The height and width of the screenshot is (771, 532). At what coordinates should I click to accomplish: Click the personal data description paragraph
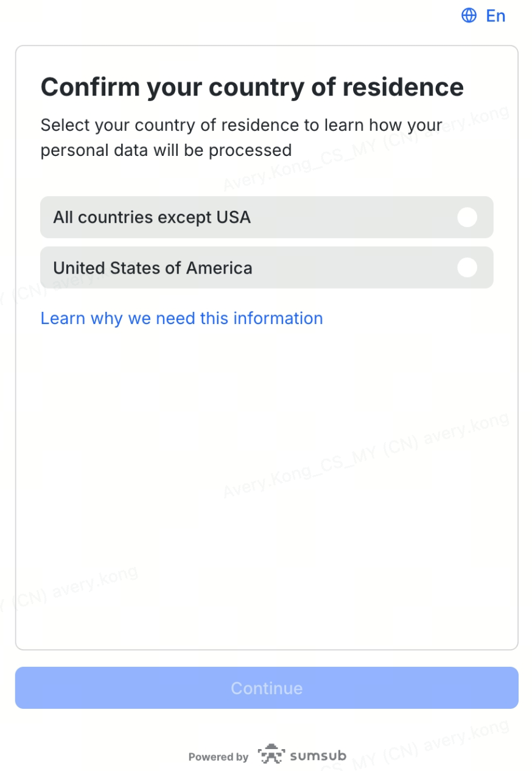pyautogui.click(x=241, y=138)
